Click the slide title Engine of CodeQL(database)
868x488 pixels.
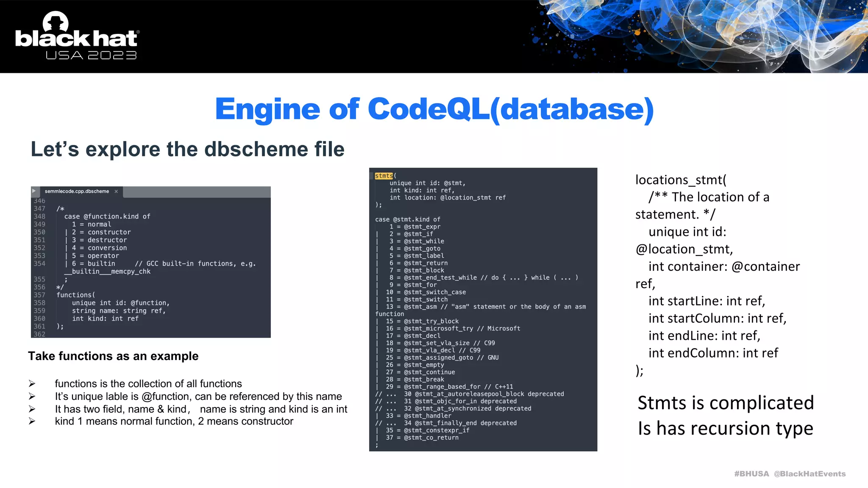pyautogui.click(x=434, y=109)
